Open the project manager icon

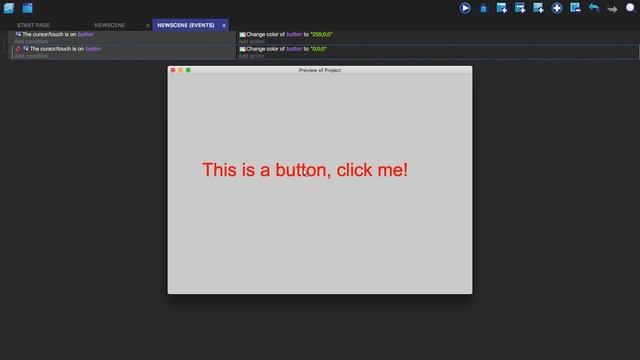coord(9,8)
